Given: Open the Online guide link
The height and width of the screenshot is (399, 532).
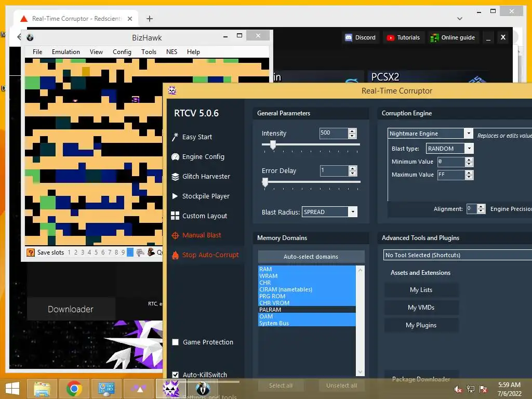Looking at the screenshot, I should pyautogui.click(x=453, y=37).
